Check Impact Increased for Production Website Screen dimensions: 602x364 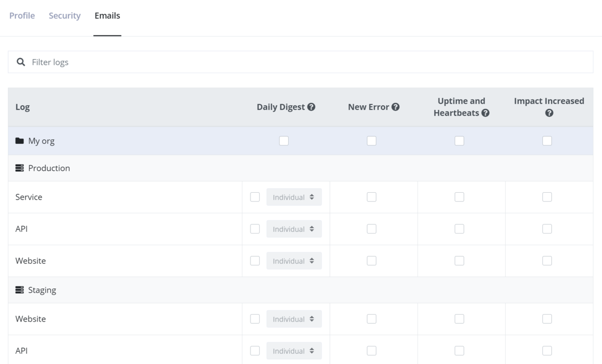point(547,261)
